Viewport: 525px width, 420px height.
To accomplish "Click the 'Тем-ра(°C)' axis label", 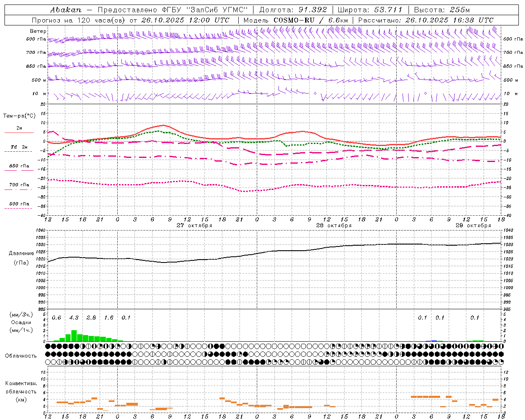I will tap(19, 116).
